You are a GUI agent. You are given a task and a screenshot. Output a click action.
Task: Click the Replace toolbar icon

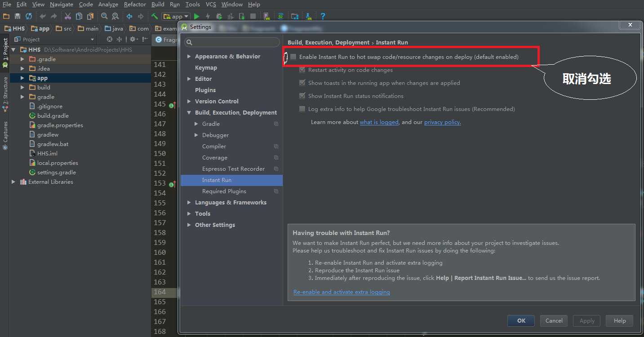[x=115, y=16]
